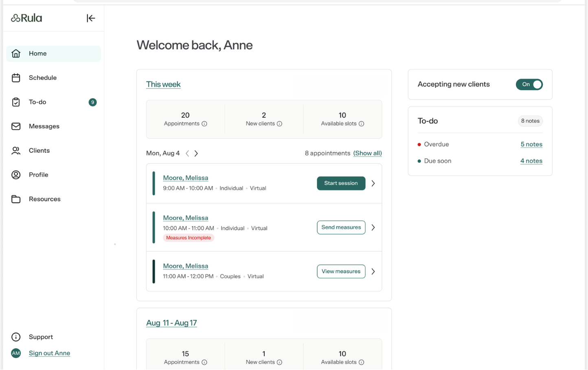Screen dimensions: 588x370
Task: Open Moore, Melissa 9:00 AM appointment link
Action: point(186,178)
